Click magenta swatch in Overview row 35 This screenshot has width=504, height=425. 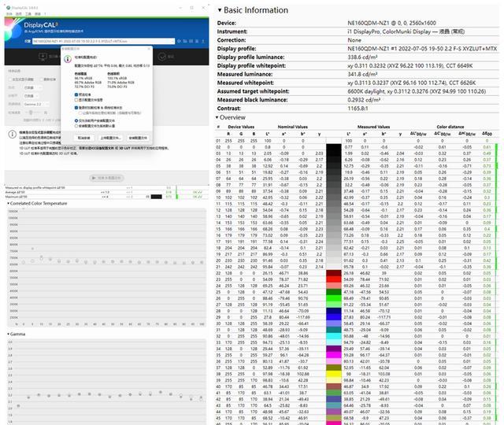[334, 355]
